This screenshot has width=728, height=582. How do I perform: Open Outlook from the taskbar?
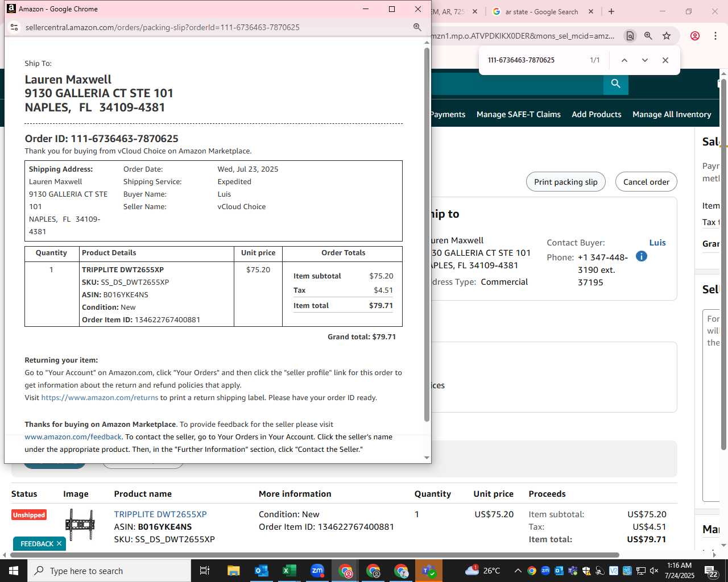click(261, 571)
